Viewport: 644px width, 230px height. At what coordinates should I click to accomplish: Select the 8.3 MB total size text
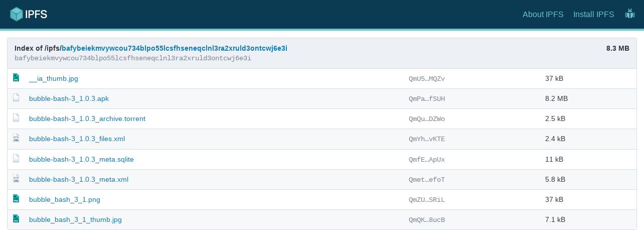pyautogui.click(x=617, y=48)
